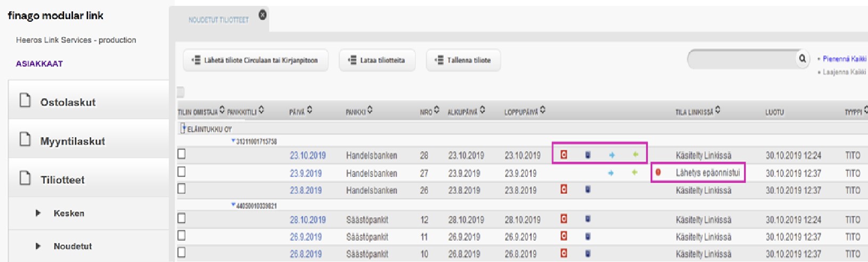The width and height of the screenshot is (868, 262).
Task: Click dark blue file icon in 23.10.2019 row
Action: click(x=588, y=155)
